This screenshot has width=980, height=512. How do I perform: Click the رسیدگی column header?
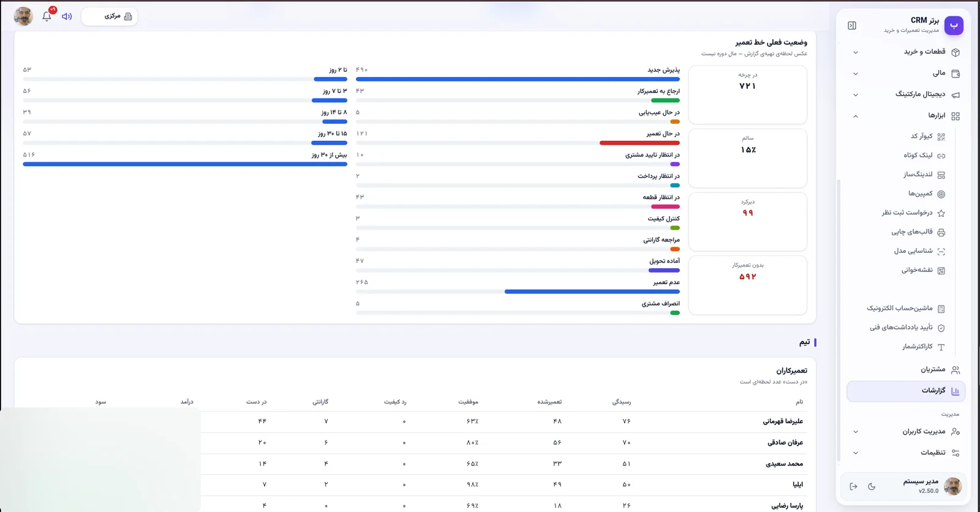click(622, 402)
